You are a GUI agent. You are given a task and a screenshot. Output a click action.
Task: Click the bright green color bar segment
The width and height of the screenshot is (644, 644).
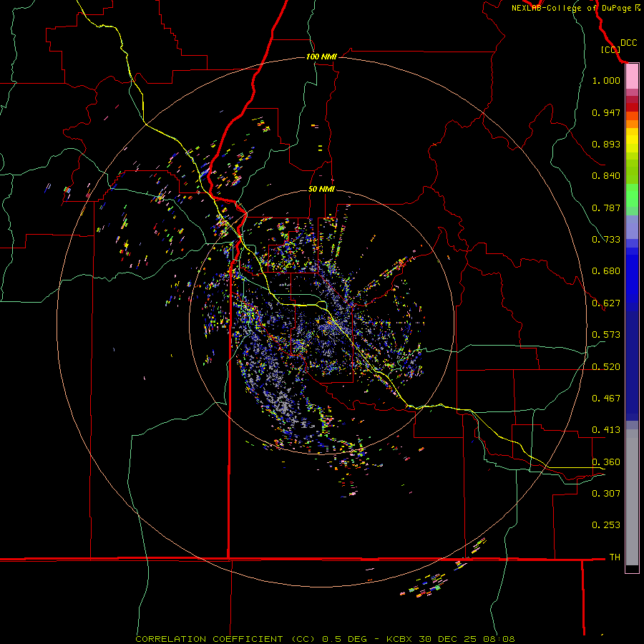pos(632,195)
